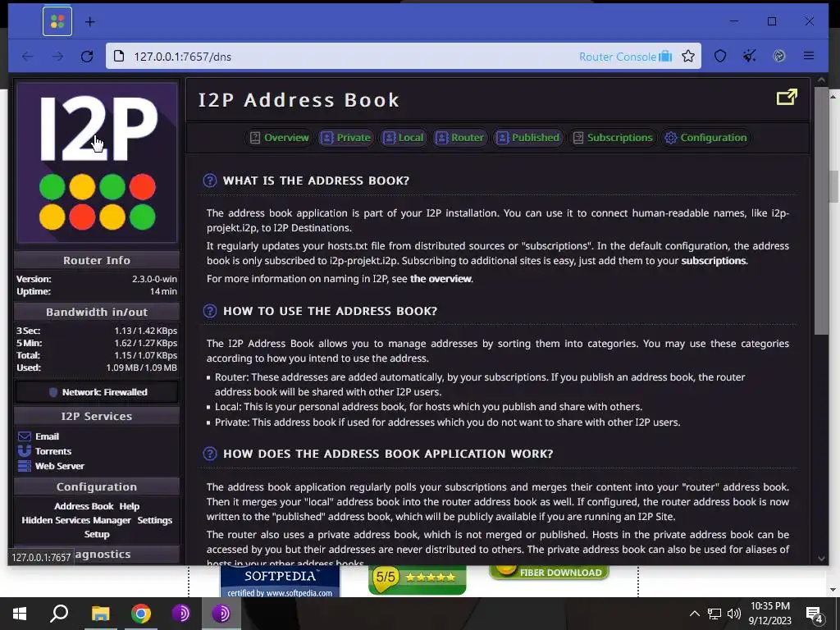This screenshot has height=630, width=840.
Task: Click the Bandwidth in/out header
Action: 97,312
